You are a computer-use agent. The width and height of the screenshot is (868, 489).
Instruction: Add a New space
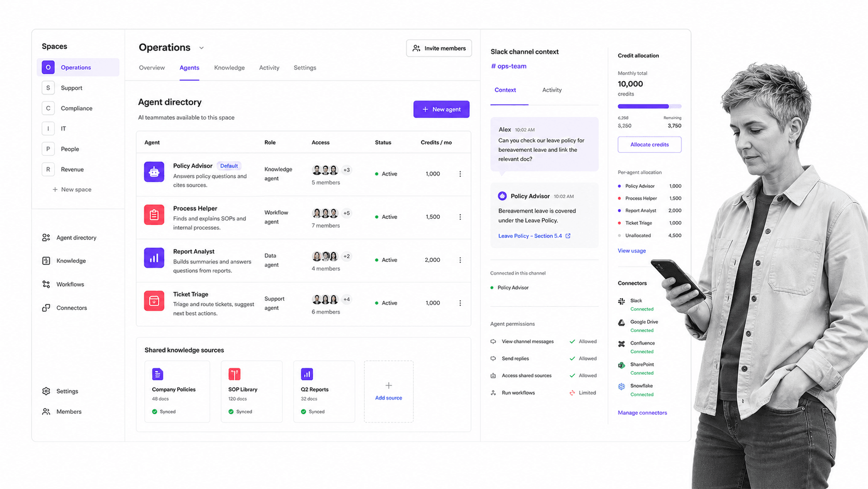72,190
